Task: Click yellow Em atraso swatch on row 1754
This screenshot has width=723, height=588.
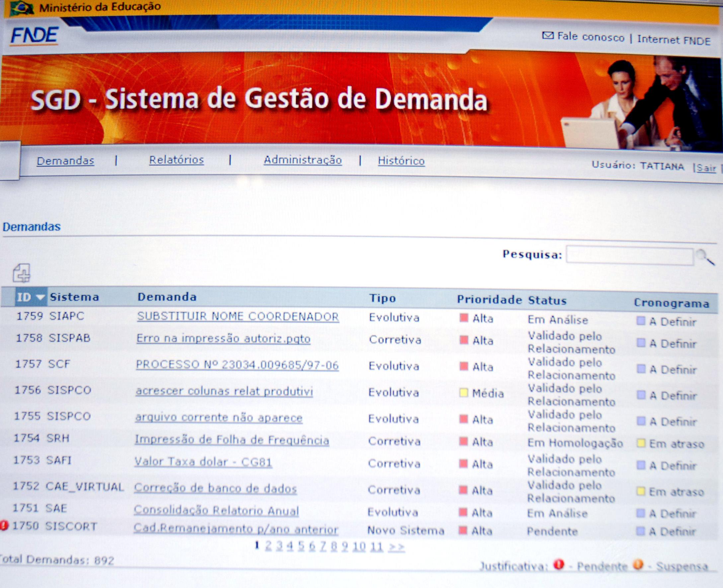Action: tap(641, 443)
